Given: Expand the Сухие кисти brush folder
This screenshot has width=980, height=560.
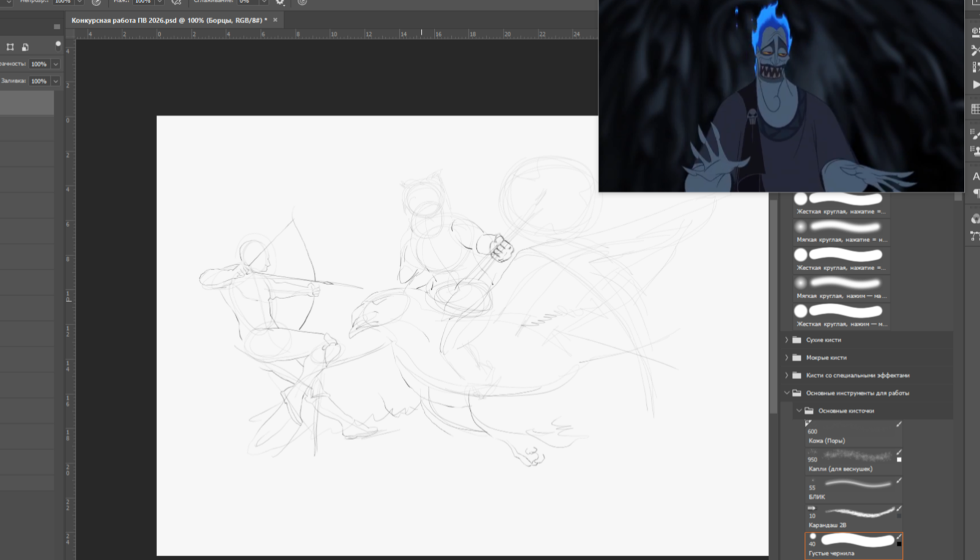Looking at the screenshot, I should pos(787,340).
